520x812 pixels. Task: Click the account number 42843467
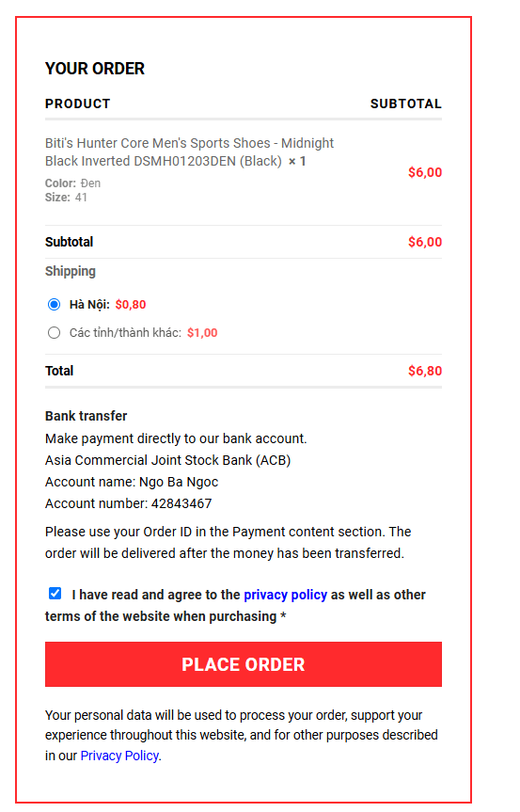pos(181,503)
